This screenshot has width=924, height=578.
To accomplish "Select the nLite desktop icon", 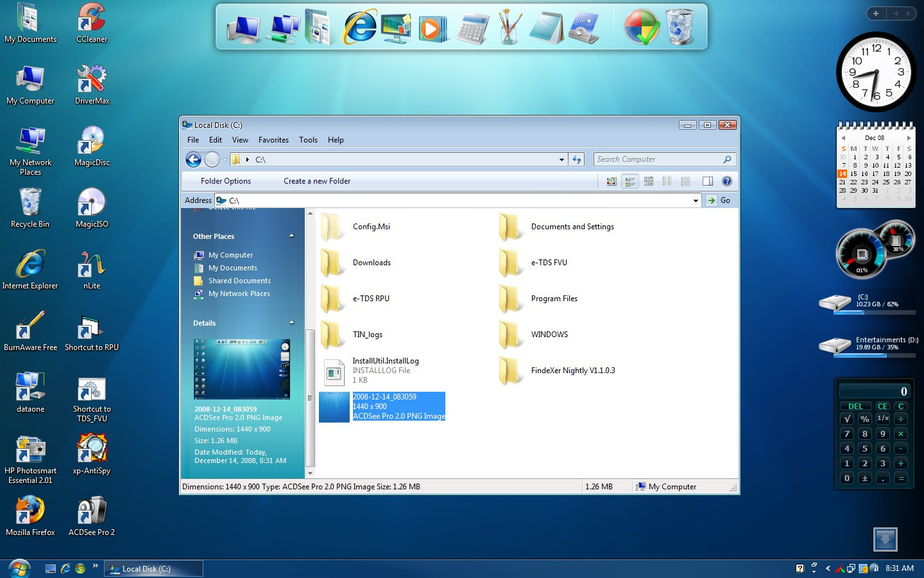I will 92,270.
